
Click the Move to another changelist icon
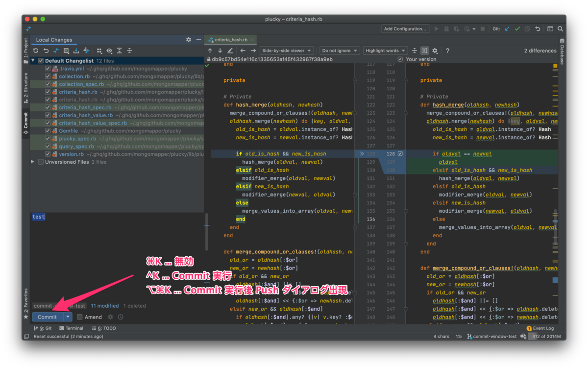tap(86, 50)
